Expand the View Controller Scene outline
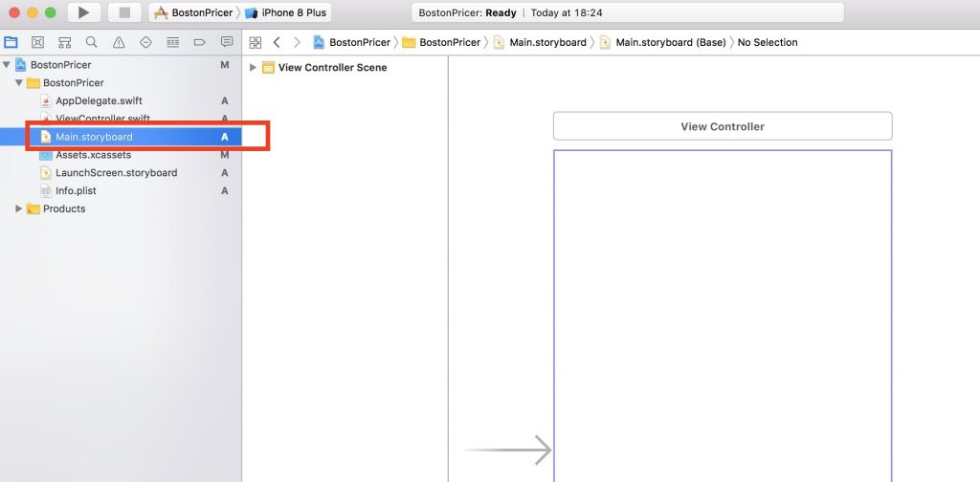980x482 pixels. tap(253, 67)
